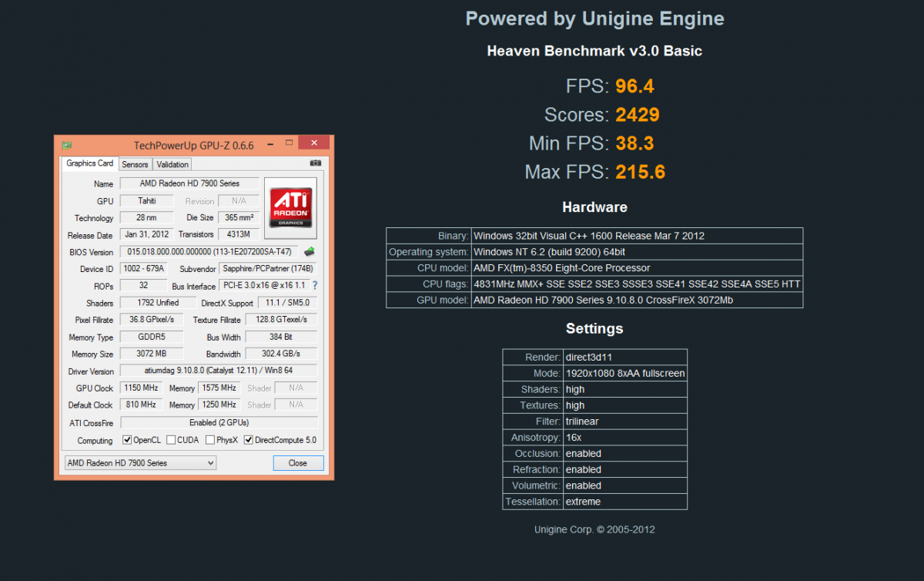Screen dimensions: 924x581
Task: Click the Max FPS value 215.6
Action: click(641, 172)
